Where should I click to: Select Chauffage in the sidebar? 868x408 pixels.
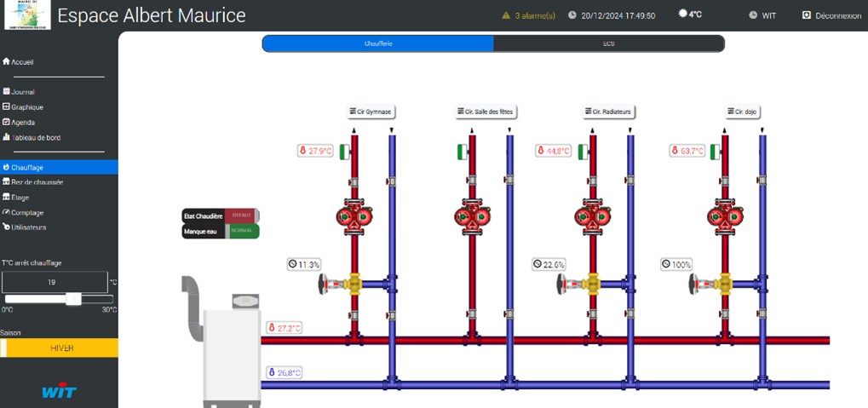(59, 167)
